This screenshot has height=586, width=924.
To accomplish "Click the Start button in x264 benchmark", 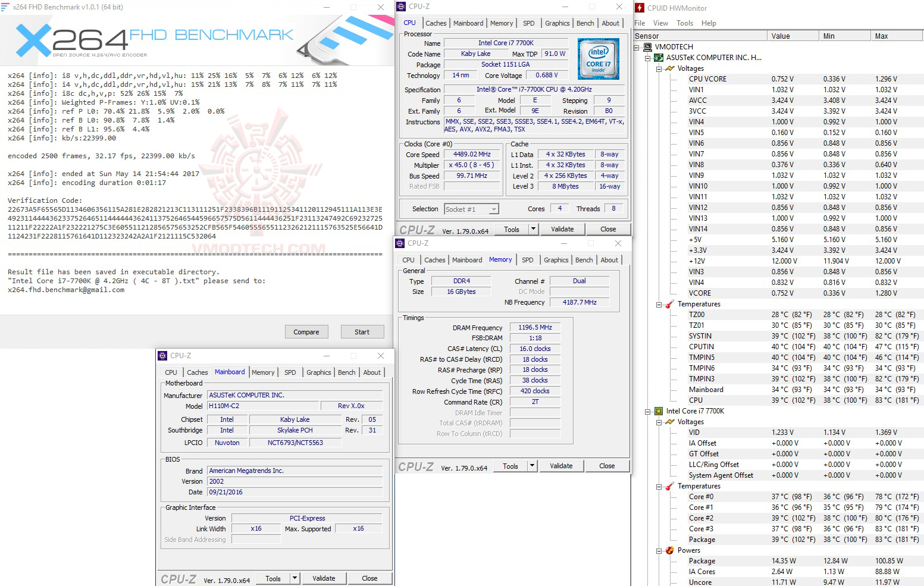I will [362, 331].
